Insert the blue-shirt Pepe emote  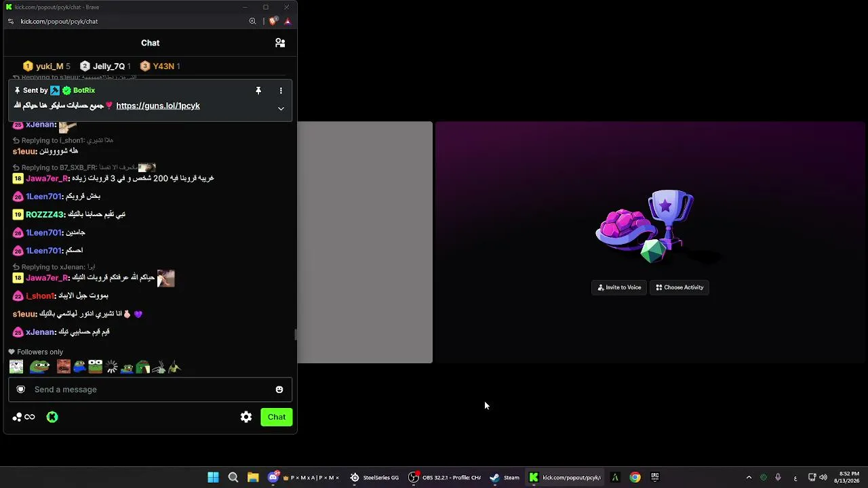point(79,367)
